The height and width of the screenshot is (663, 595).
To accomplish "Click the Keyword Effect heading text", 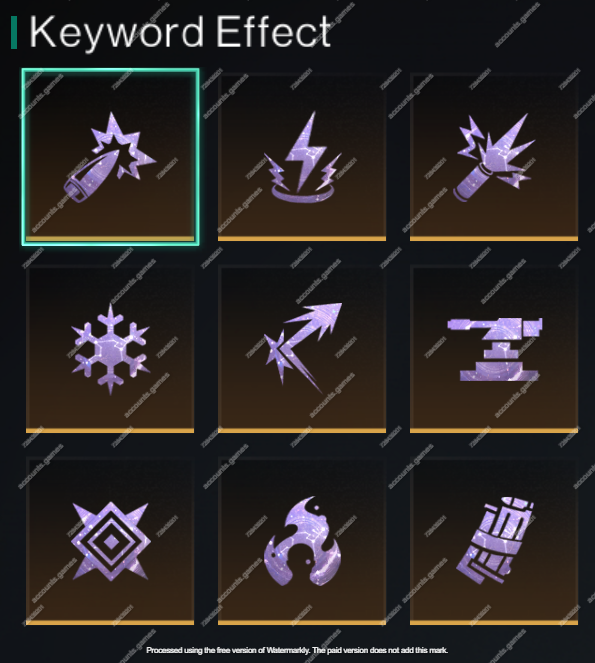I will click(180, 32).
